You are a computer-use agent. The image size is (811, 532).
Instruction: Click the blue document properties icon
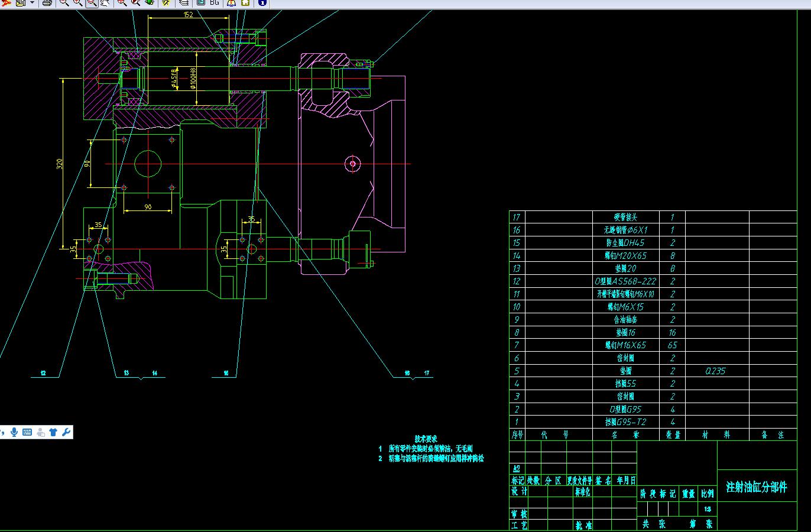tap(201, 2)
